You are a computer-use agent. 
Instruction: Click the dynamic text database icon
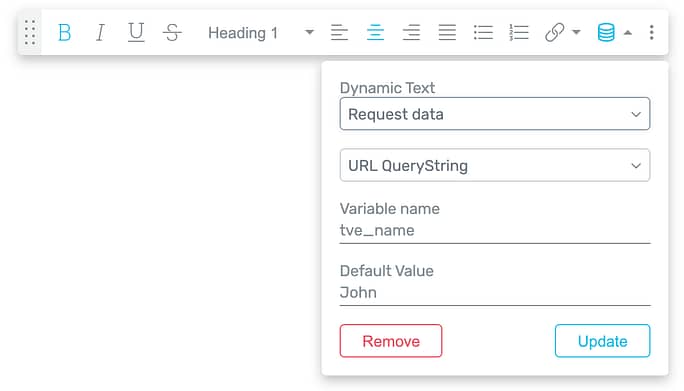[x=606, y=32]
